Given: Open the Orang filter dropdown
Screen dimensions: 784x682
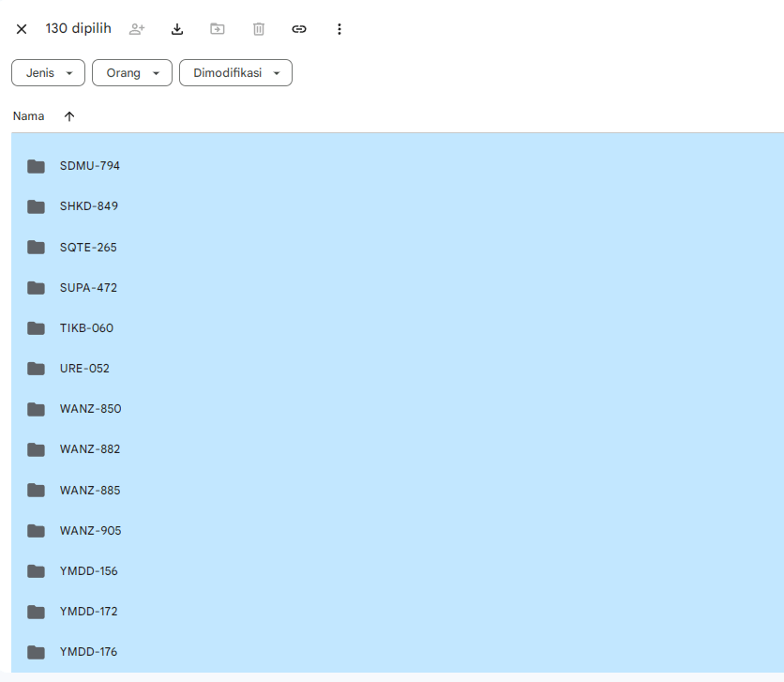Looking at the screenshot, I should (x=132, y=73).
